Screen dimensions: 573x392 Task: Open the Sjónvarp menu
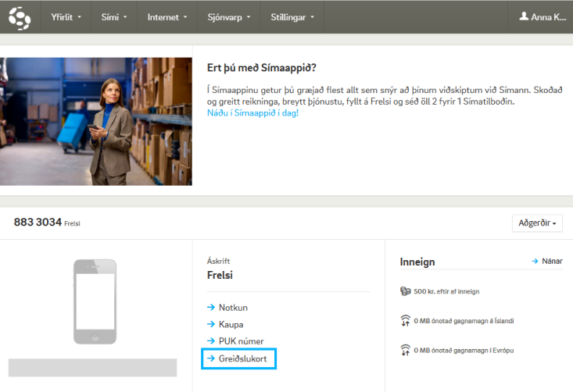[229, 17]
